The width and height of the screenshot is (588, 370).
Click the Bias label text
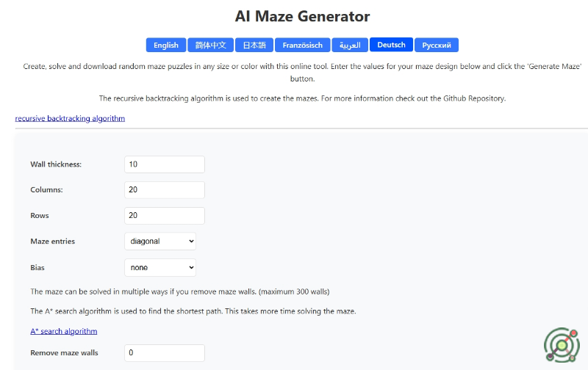click(37, 268)
